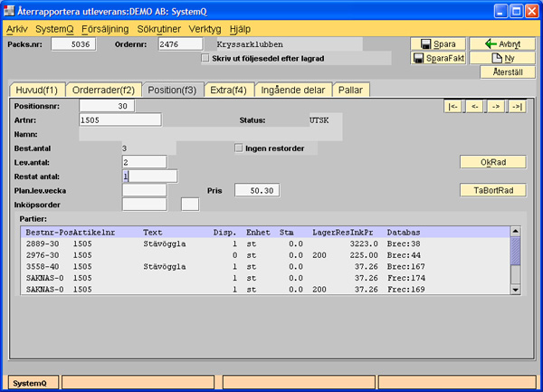Click the OkRad button
The image size is (543, 392).
tap(493, 162)
